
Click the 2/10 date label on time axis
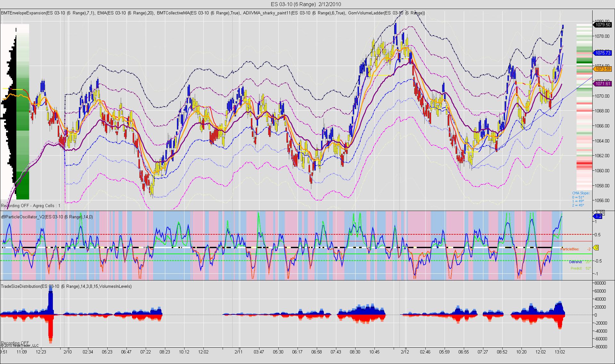click(68, 352)
